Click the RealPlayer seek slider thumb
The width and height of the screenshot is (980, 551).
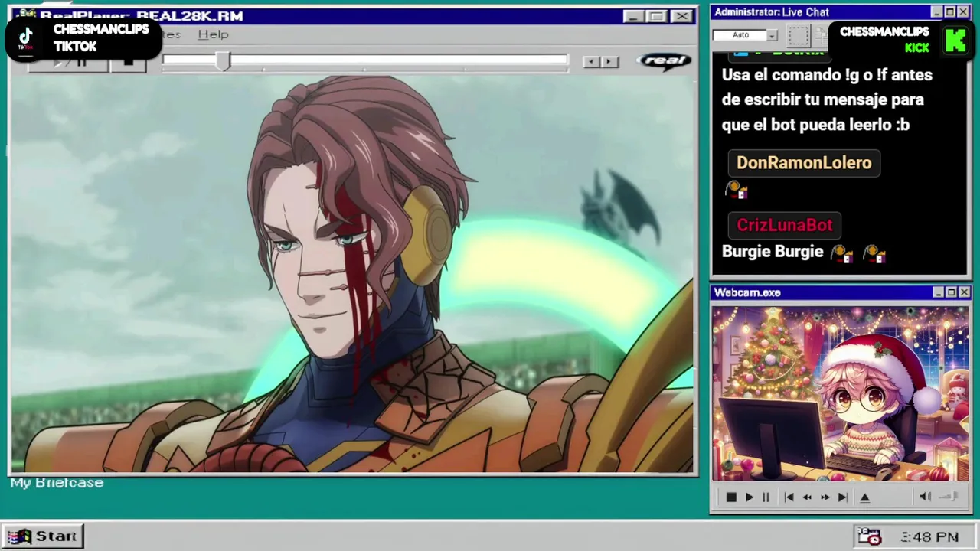[222, 62]
